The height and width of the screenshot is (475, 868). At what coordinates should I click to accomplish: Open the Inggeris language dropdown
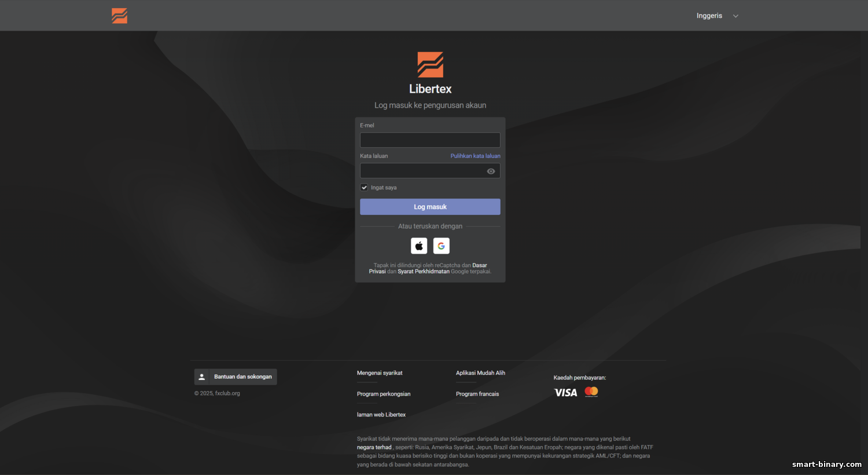tap(718, 16)
